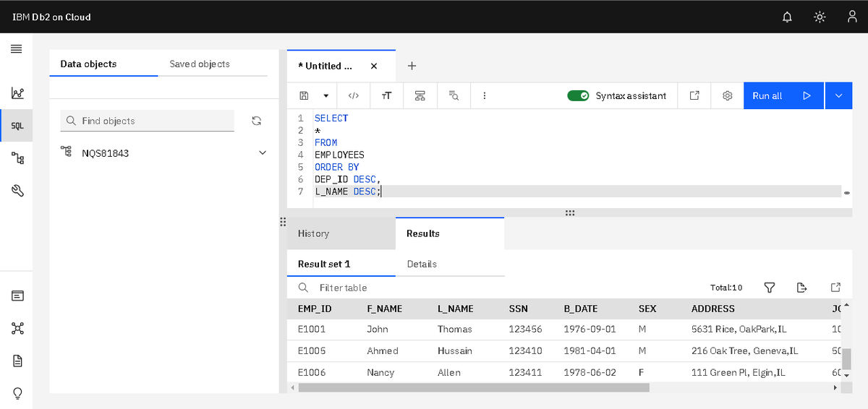Open the code snippet icon in toolbar

click(354, 95)
